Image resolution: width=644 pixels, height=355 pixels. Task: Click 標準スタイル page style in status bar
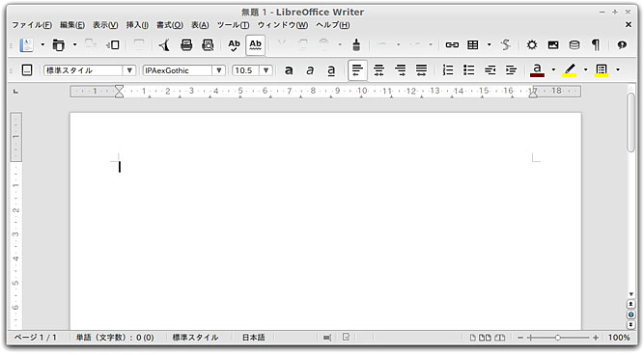coord(195,338)
